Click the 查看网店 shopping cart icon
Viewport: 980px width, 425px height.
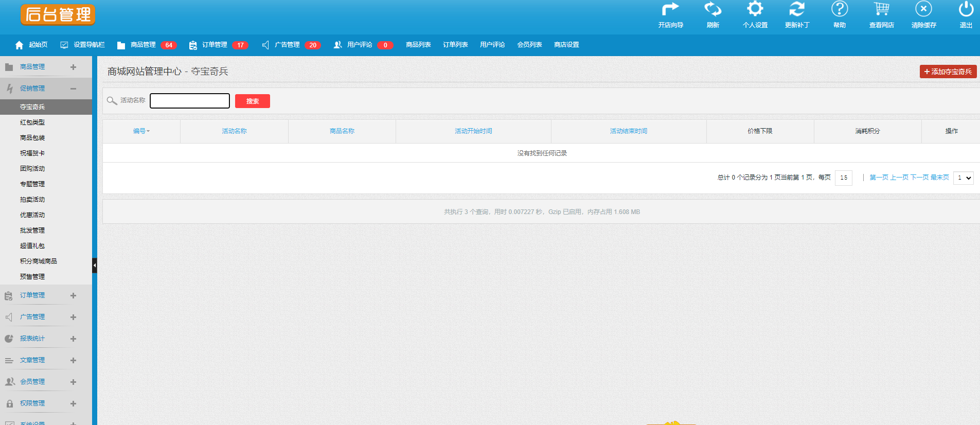coord(881,9)
